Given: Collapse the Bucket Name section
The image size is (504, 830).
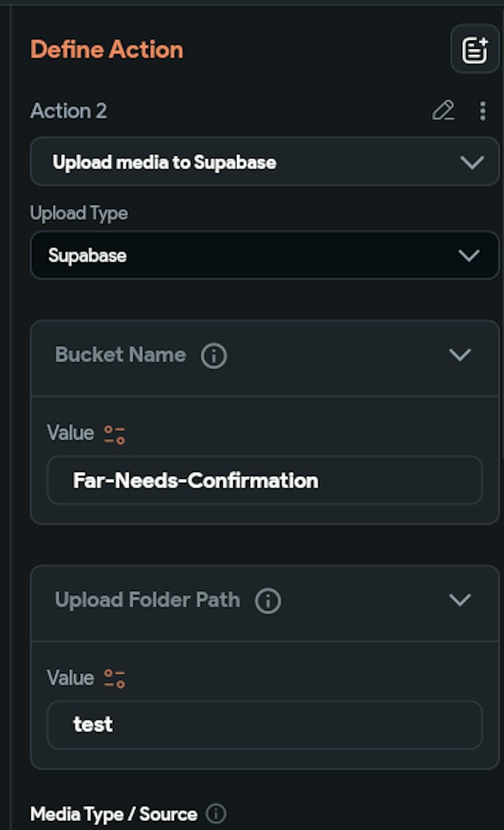Looking at the screenshot, I should 459,355.
